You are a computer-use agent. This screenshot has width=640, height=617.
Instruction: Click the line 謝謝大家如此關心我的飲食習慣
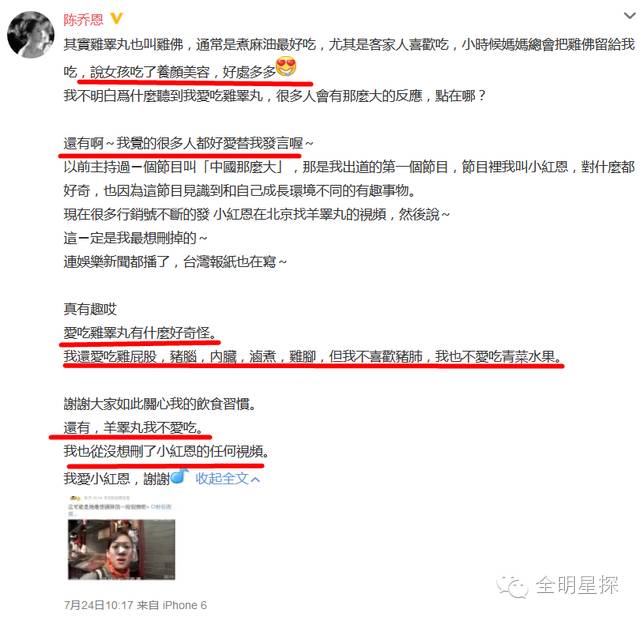tap(160, 404)
